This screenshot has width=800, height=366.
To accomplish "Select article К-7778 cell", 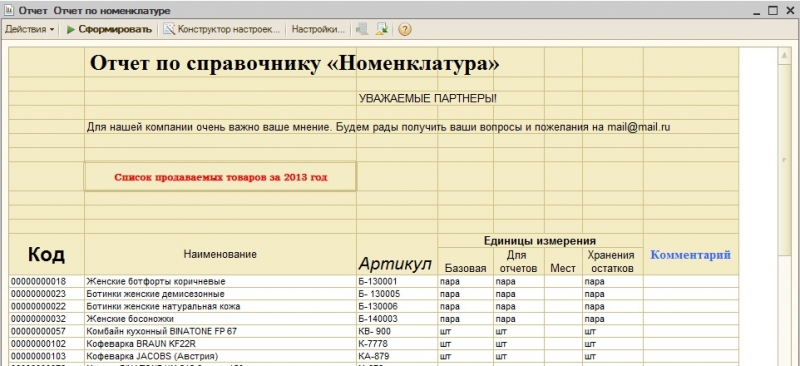I will click(x=397, y=344).
